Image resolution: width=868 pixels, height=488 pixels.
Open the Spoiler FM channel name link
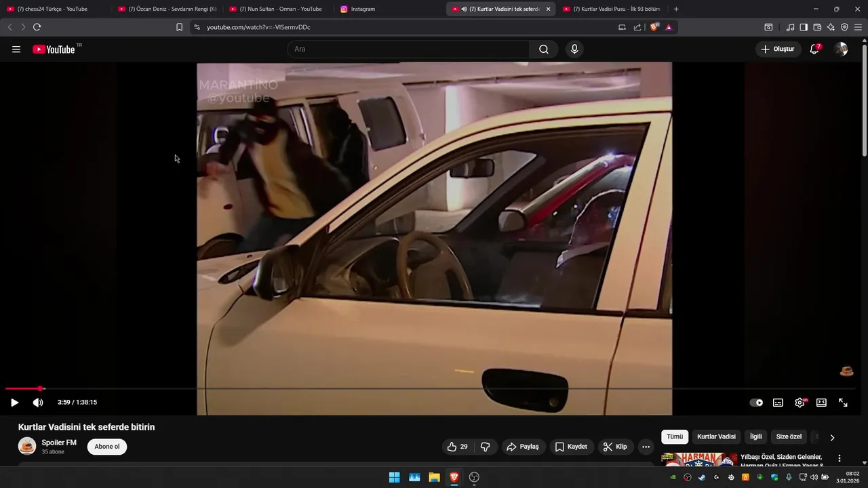click(59, 443)
